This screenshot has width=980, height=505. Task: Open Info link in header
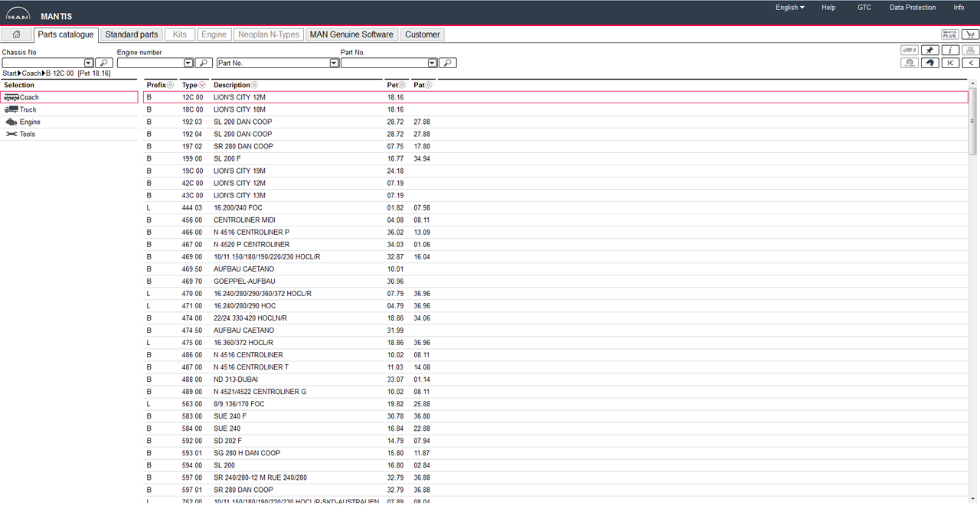coord(959,8)
